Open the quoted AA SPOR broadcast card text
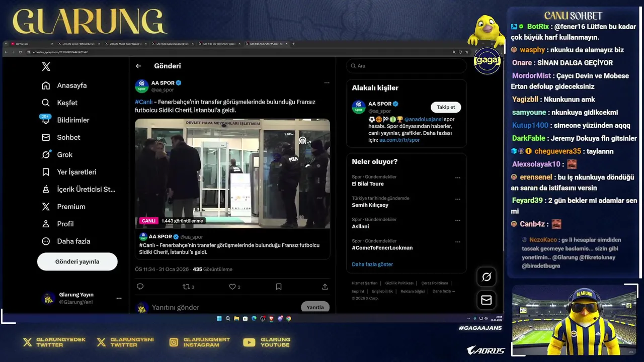Viewport: 644px width, 362px height. point(229,248)
